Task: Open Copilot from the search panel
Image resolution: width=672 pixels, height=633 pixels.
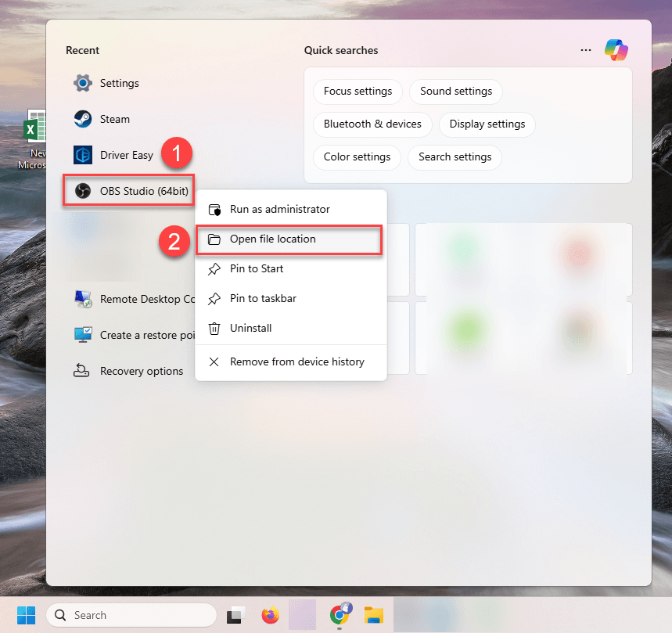Action: click(616, 50)
